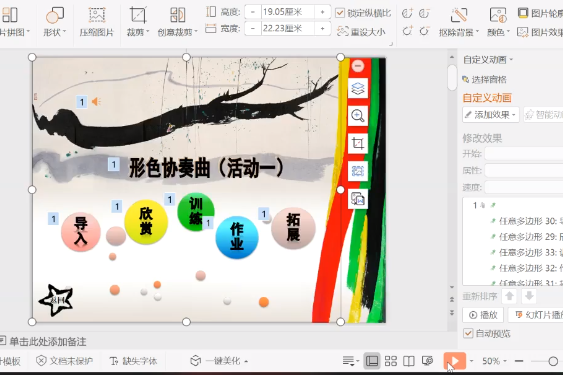This screenshot has height=375, width=563.
Task: Collapse the floating picture toolbar with the minus button
Action: click(x=358, y=66)
